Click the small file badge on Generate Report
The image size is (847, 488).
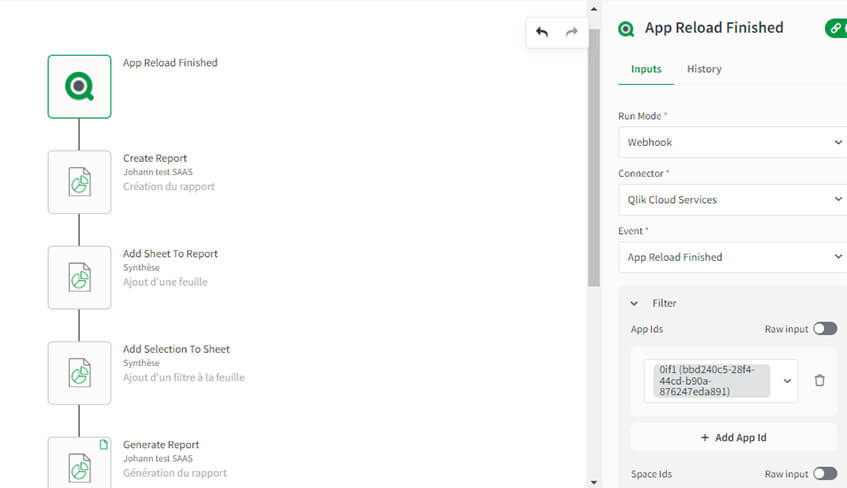pos(103,444)
